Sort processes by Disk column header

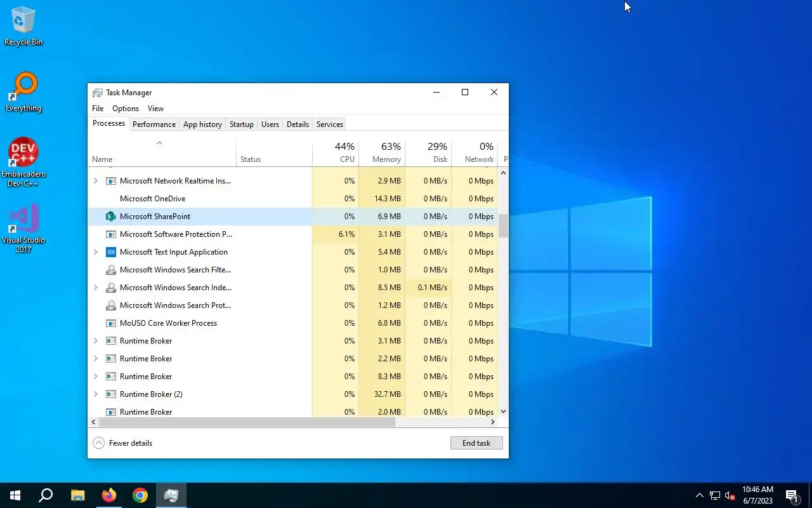pyautogui.click(x=428, y=152)
